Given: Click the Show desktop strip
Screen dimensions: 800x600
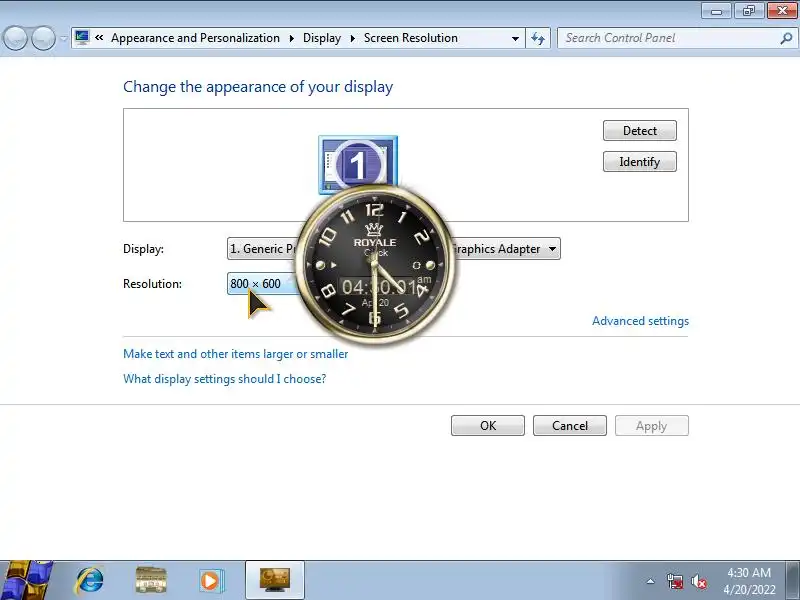Looking at the screenshot, I should pyautogui.click(x=794, y=581).
